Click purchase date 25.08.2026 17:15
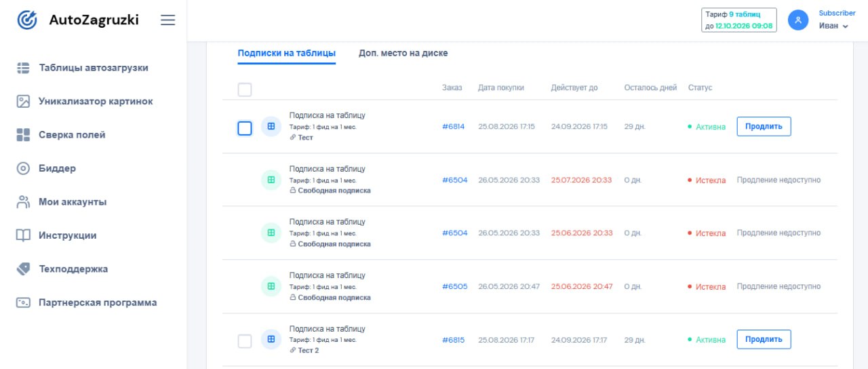Screen dimensions: 868x369 tap(507, 127)
